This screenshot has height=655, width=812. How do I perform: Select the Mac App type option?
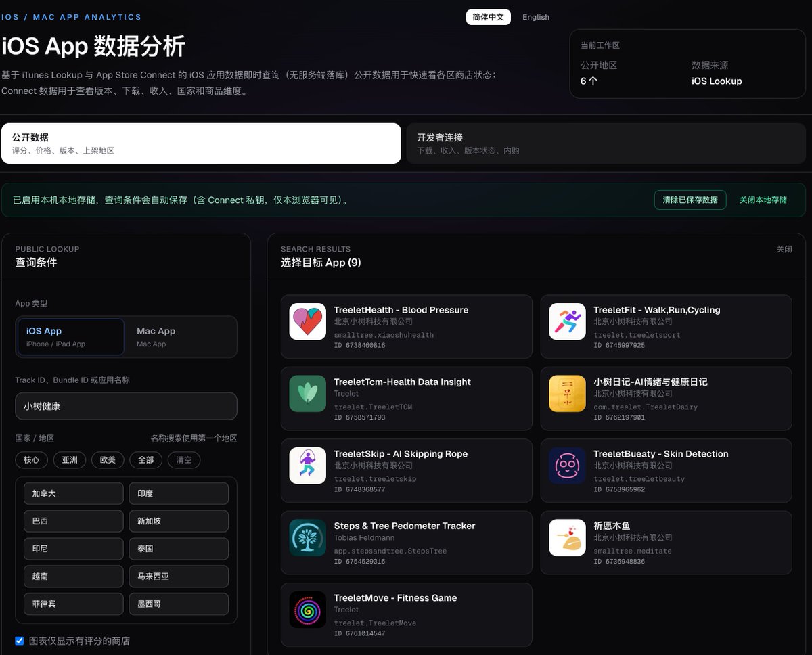(181, 337)
